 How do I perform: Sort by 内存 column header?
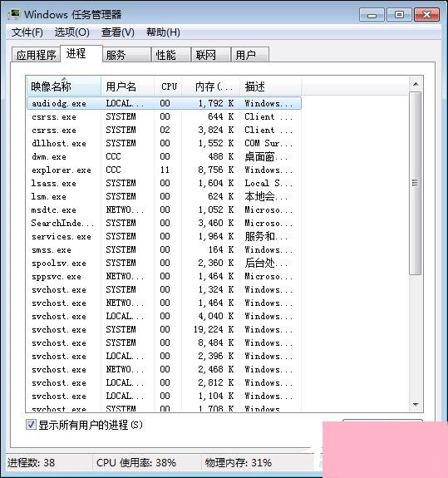[211, 86]
